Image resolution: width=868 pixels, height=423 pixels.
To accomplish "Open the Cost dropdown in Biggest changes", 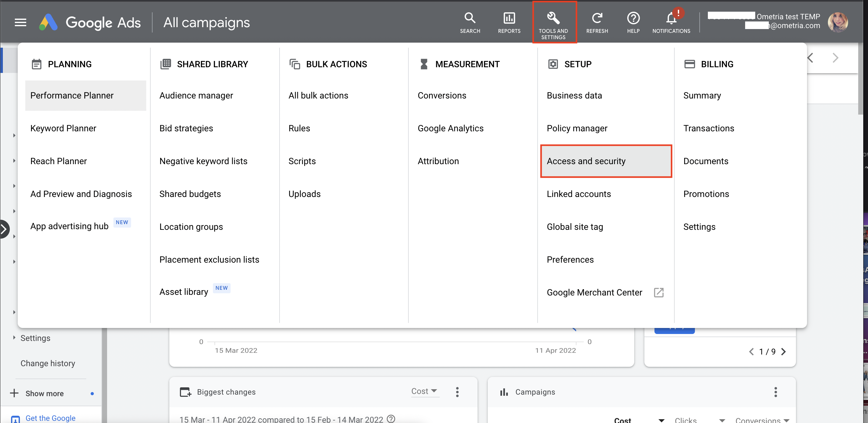I will (x=425, y=391).
